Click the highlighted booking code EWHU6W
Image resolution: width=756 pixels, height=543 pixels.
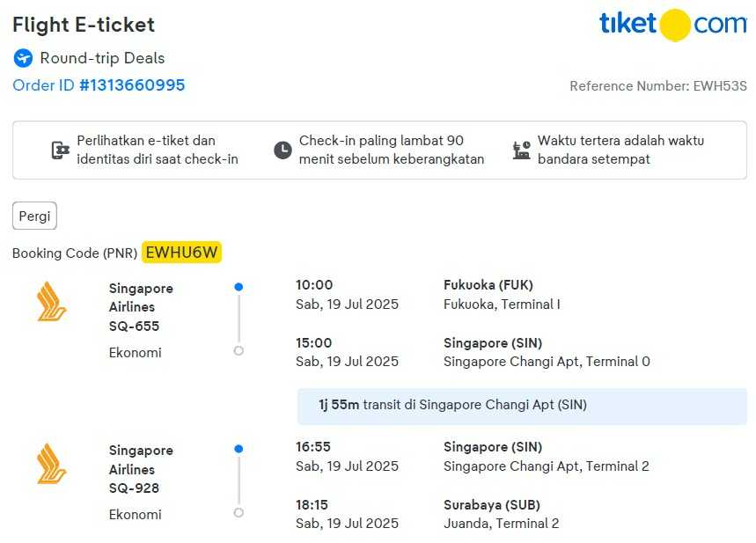click(181, 253)
